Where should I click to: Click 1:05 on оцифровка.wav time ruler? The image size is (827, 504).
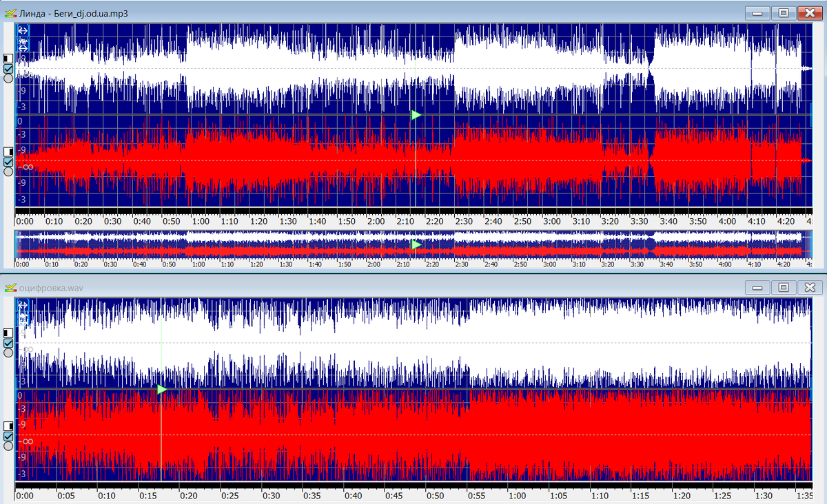coord(558,495)
